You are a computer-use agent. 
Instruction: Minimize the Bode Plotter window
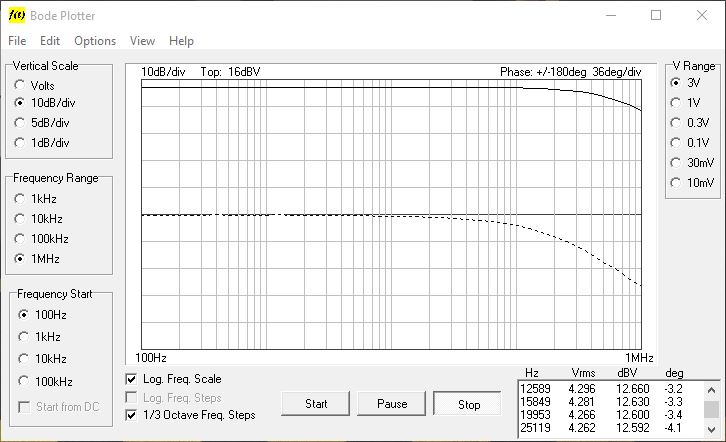pyautogui.click(x=611, y=15)
